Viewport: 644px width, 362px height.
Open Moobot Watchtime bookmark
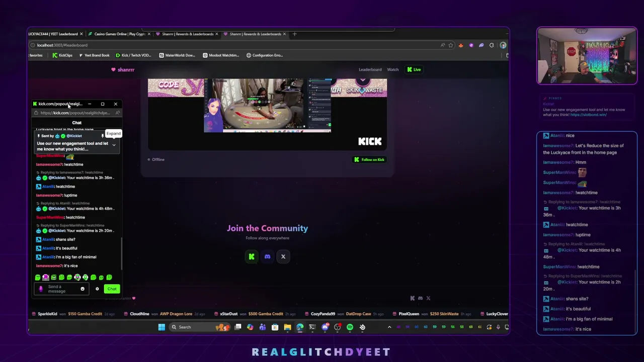coord(220,55)
